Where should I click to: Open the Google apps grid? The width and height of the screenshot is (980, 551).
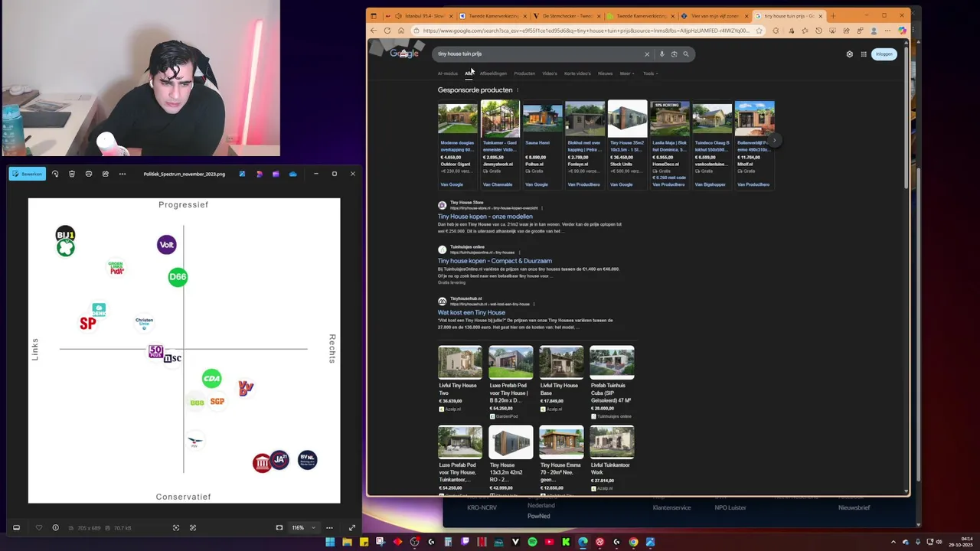[864, 54]
